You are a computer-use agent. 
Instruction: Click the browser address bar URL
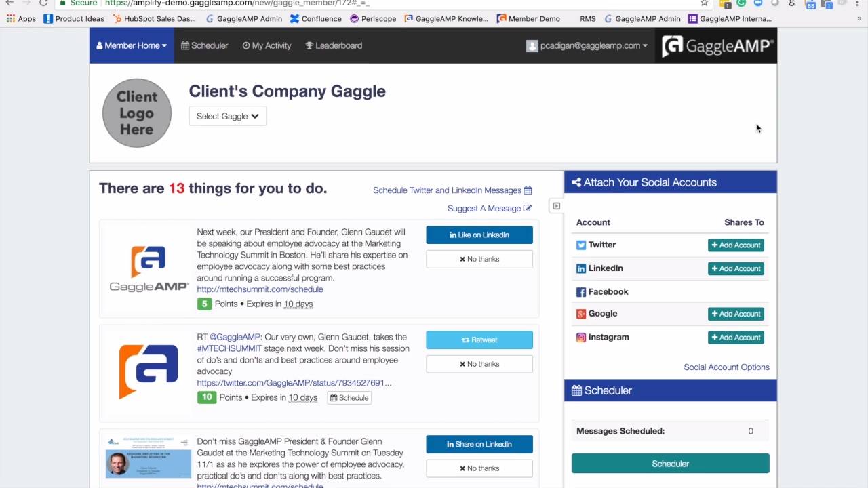pos(237,3)
